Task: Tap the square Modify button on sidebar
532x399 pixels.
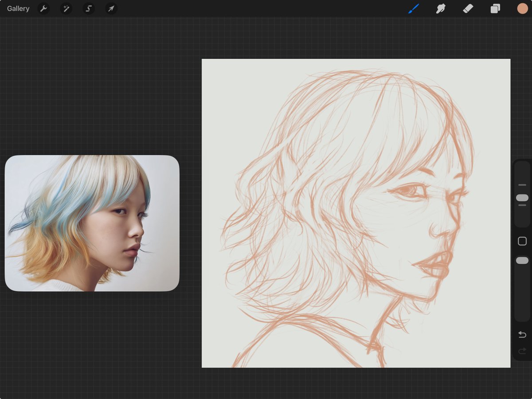Action: tap(522, 241)
